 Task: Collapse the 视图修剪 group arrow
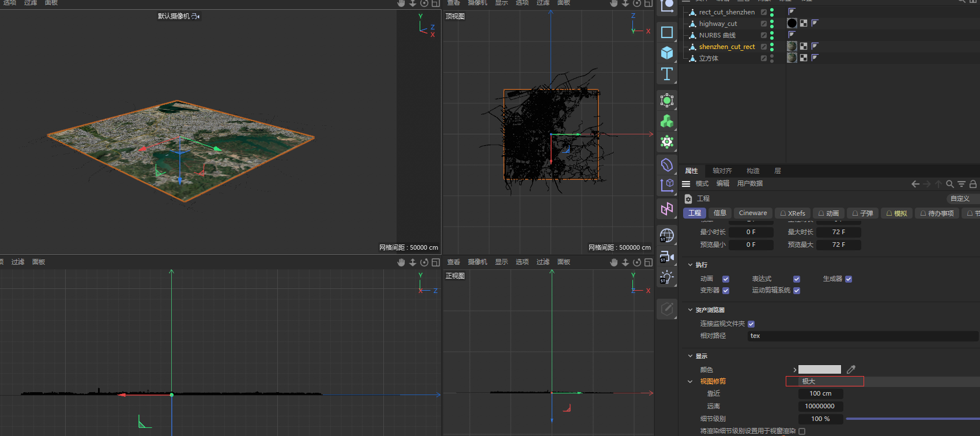pyautogui.click(x=690, y=381)
